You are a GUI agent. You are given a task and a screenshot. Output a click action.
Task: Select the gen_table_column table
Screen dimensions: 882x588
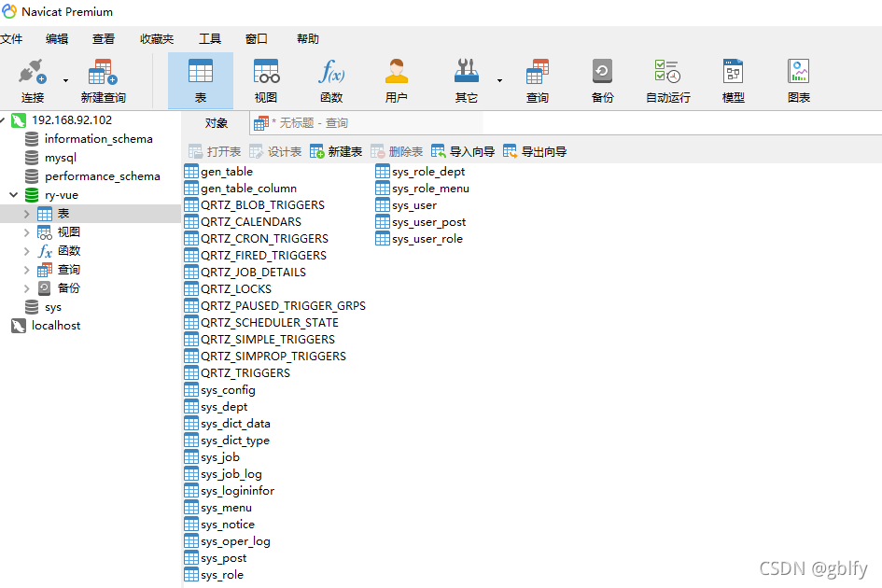pos(248,189)
